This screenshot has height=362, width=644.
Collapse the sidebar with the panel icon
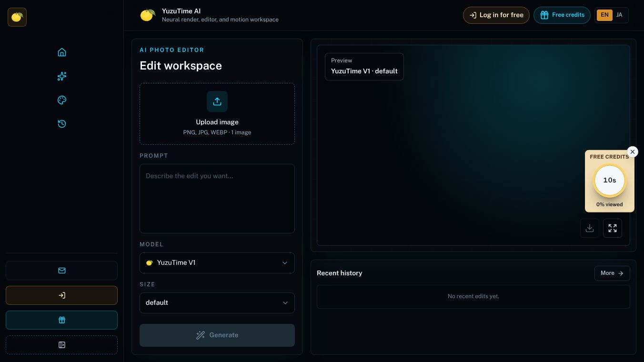(x=61, y=345)
